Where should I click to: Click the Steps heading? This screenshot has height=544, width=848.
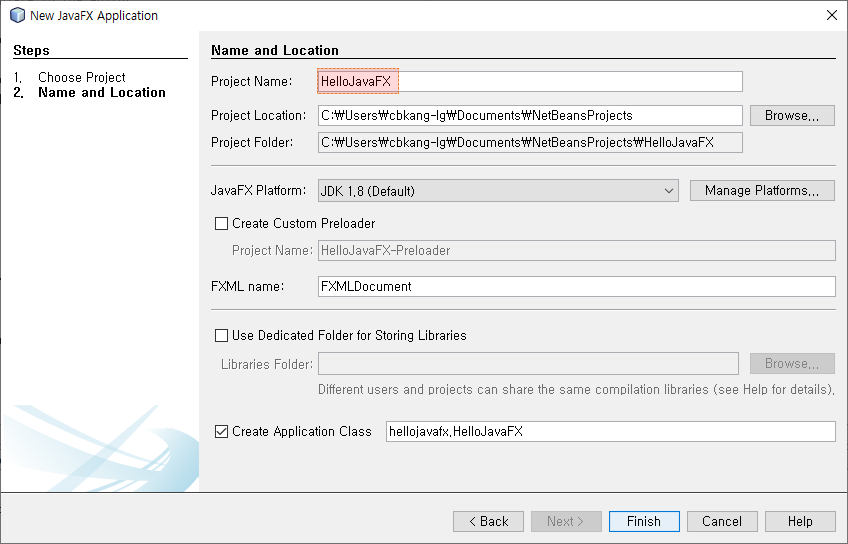pyautogui.click(x=31, y=50)
